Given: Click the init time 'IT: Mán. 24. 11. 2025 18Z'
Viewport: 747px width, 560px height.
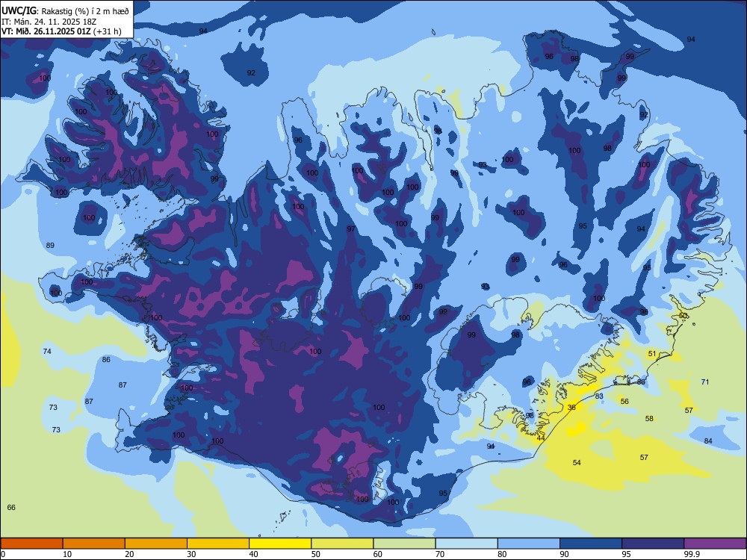Looking at the screenshot, I should 49,22.
